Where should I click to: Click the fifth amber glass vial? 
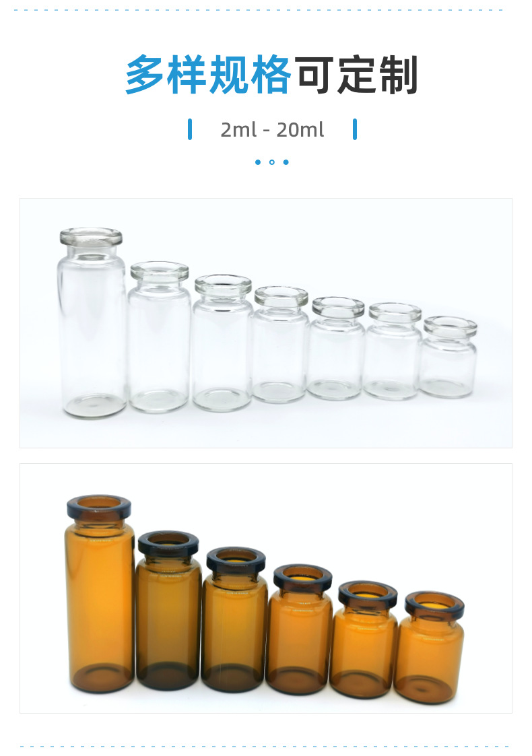(365, 640)
